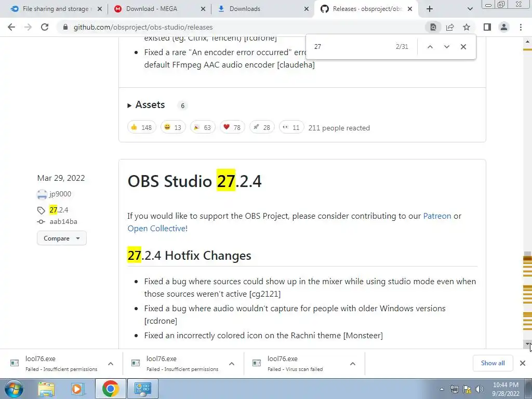Screen dimensions: 532x399
Task: Go back with the browser back arrow
Action: pos(11,27)
